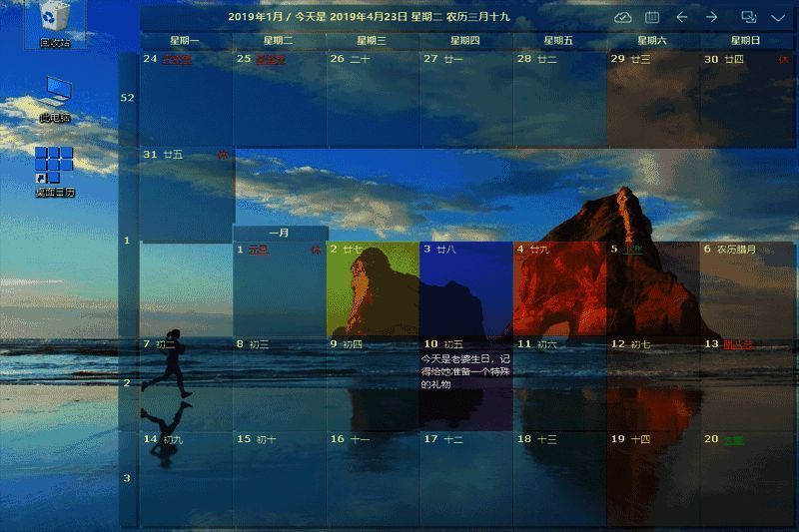The image size is (799, 532).
Task: Select the January 5 date cell
Action: coord(653,289)
